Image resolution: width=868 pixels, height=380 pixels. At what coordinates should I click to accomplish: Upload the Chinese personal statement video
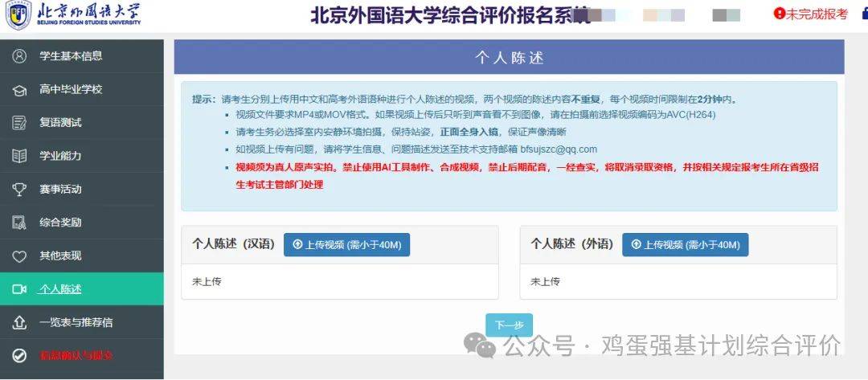coord(346,244)
